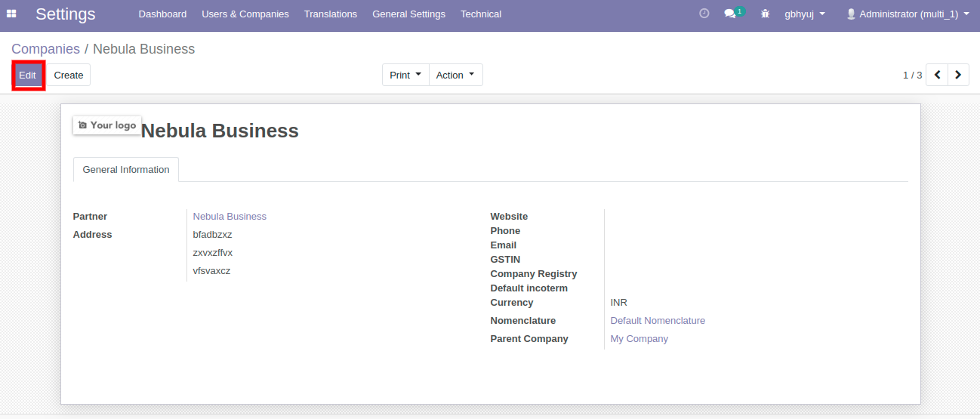Open the Dashboard menu
Viewport: 980px width, 419px height.
(x=162, y=14)
